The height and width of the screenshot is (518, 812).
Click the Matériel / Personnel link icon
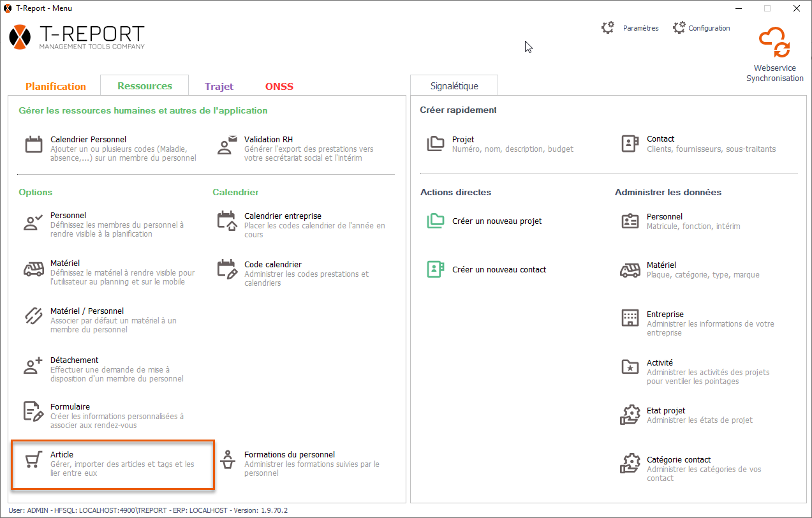tap(33, 316)
